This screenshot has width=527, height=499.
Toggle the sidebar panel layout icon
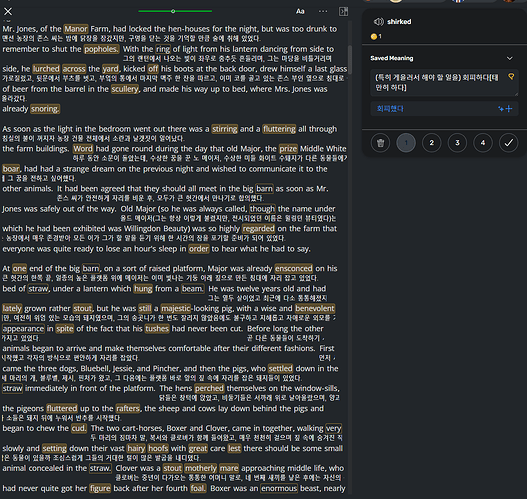[343, 11]
